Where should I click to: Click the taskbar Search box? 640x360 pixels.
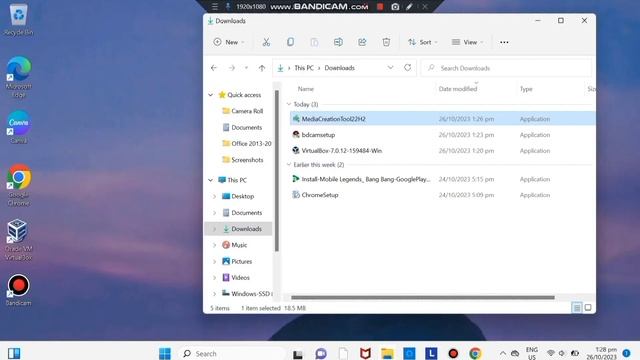pyautogui.click(x=231, y=353)
